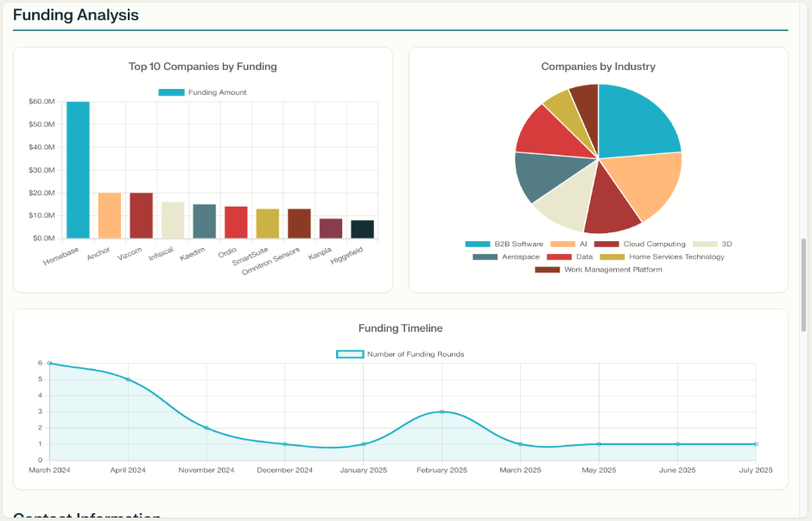This screenshot has height=521, width=812.
Task: Click the March 2024 timeline data point
Action: coord(49,364)
